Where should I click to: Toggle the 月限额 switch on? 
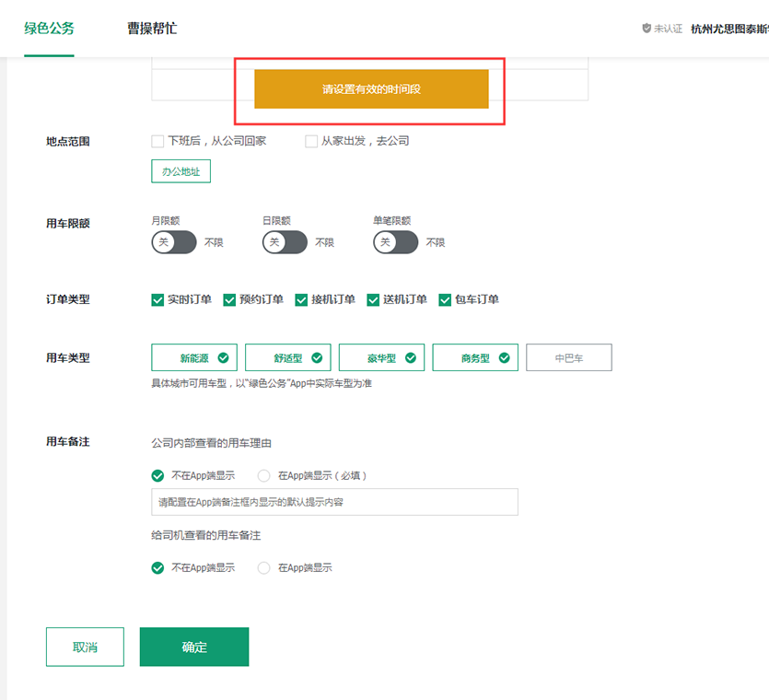click(x=174, y=242)
